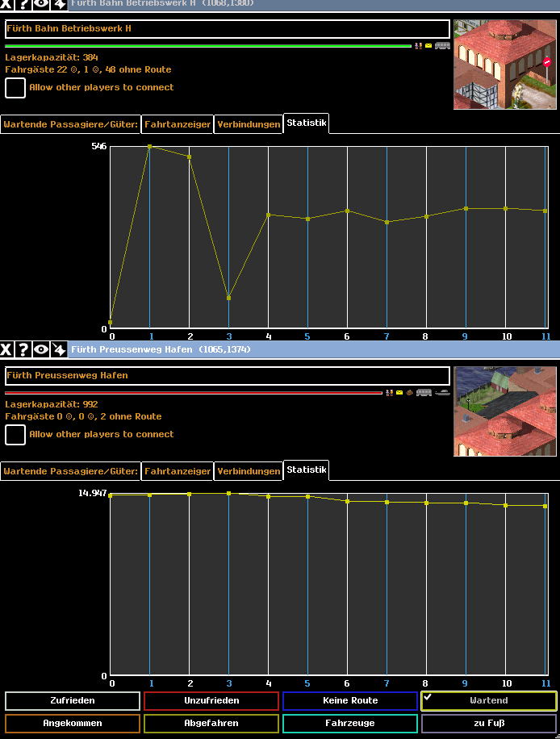Screen dimensions: 560x739
Task: Close the Fürth Preussenweg Hafen window
Action: coord(6,349)
